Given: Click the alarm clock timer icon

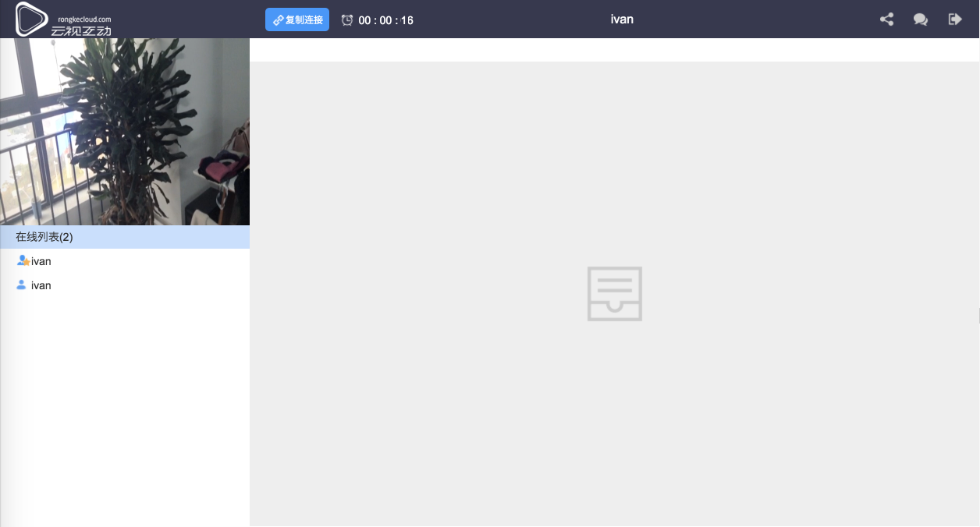Looking at the screenshot, I should tap(347, 19).
